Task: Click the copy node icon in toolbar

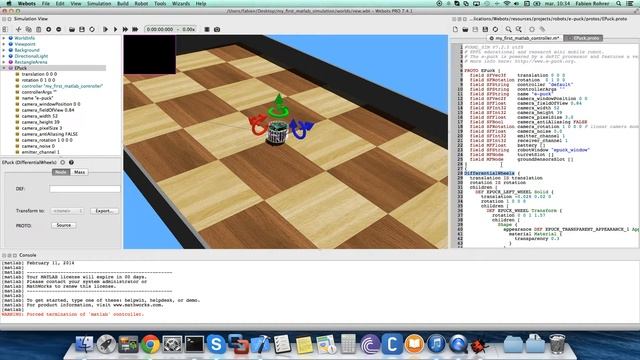Action: pyautogui.click(x=29, y=29)
